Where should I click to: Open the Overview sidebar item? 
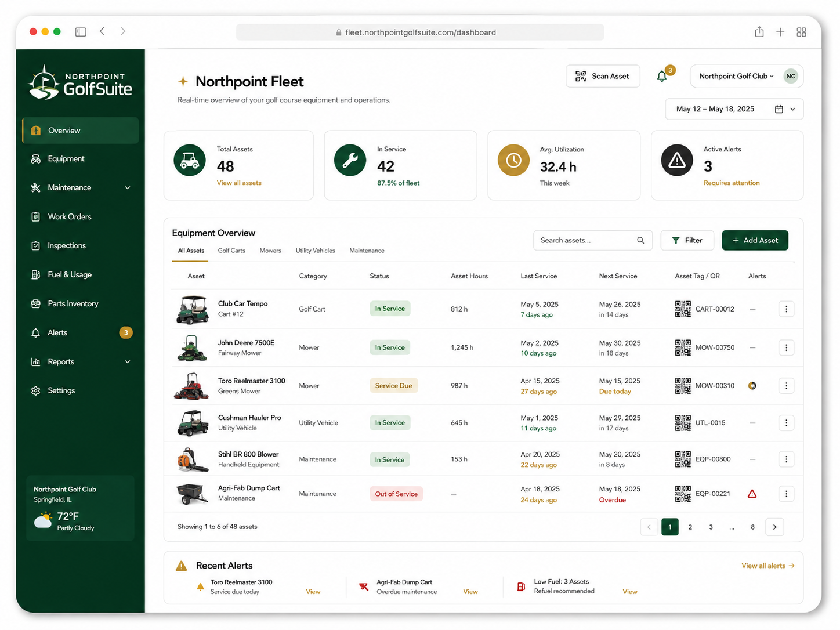click(81, 131)
